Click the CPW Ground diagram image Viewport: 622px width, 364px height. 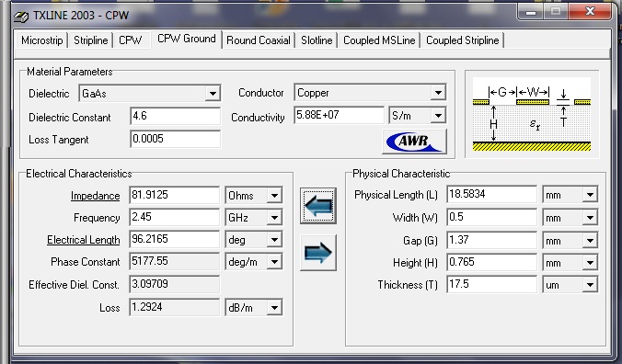[x=532, y=114]
